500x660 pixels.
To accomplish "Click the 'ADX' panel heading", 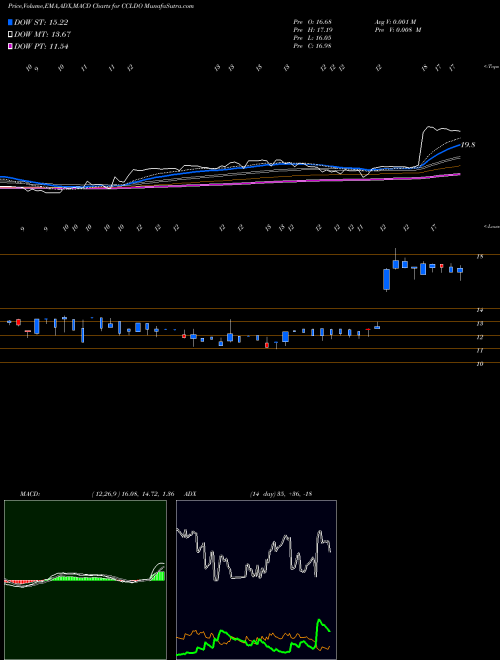I will 191,494.
